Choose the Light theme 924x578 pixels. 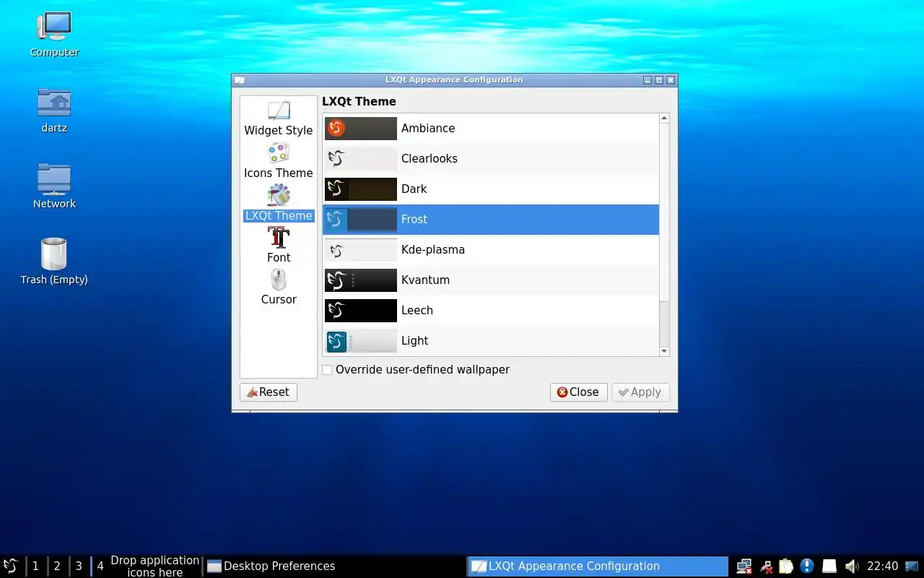(x=491, y=340)
